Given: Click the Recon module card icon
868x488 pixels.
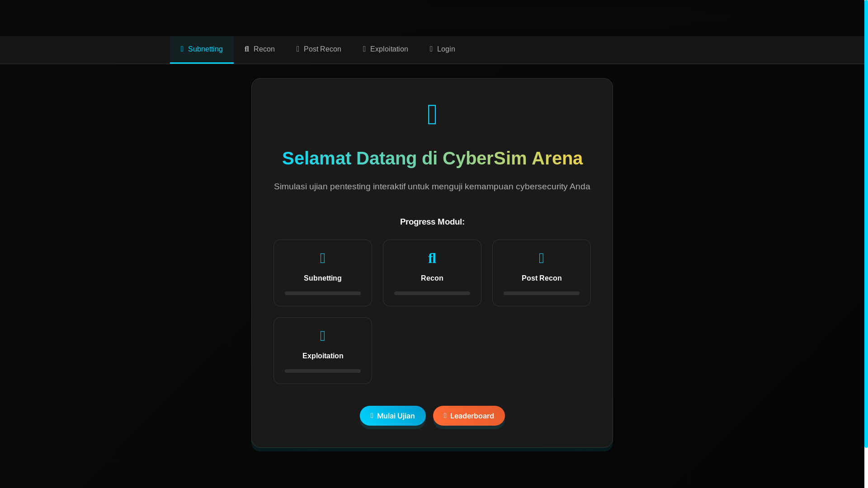Looking at the screenshot, I should click(432, 258).
